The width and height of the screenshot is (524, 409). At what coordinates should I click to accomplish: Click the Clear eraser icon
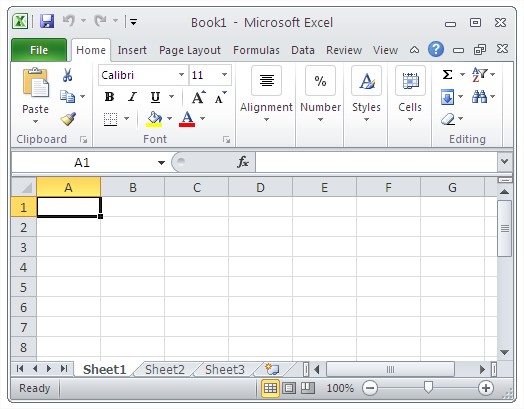pyautogui.click(x=448, y=119)
